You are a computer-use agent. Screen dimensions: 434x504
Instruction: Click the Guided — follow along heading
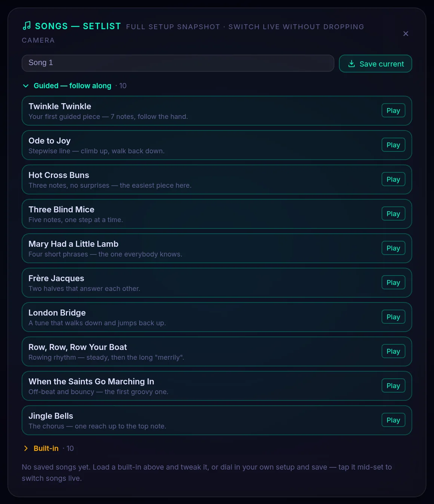(x=73, y=86)
